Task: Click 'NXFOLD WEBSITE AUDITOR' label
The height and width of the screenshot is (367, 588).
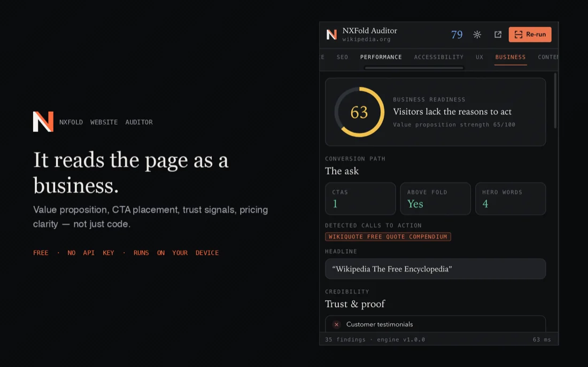Action: [x=106, y=122]
